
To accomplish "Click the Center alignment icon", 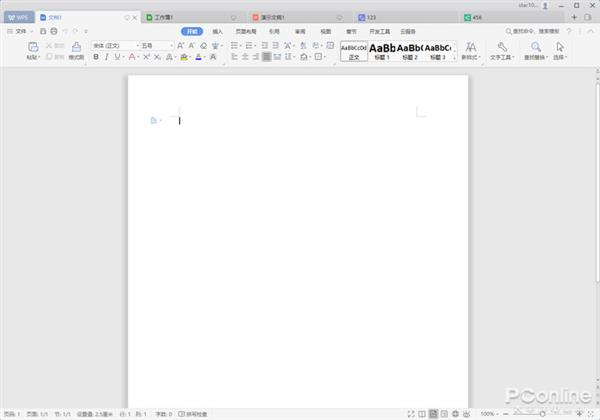I will coord(245,57).
